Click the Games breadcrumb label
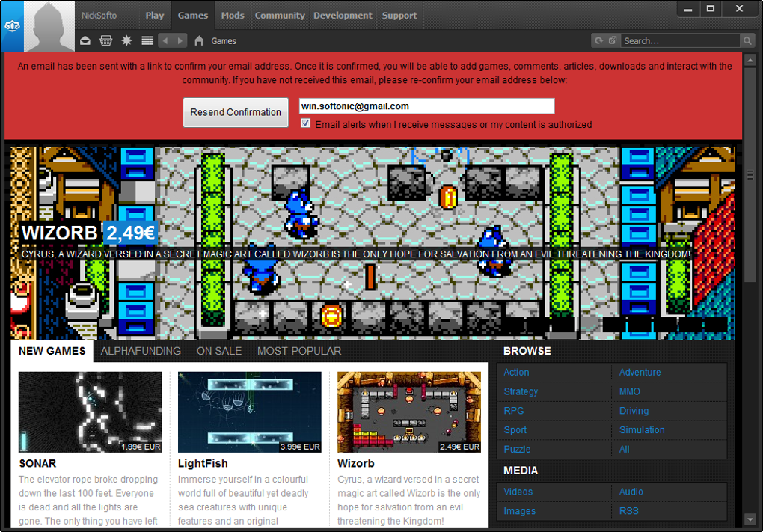 [224, 41]
